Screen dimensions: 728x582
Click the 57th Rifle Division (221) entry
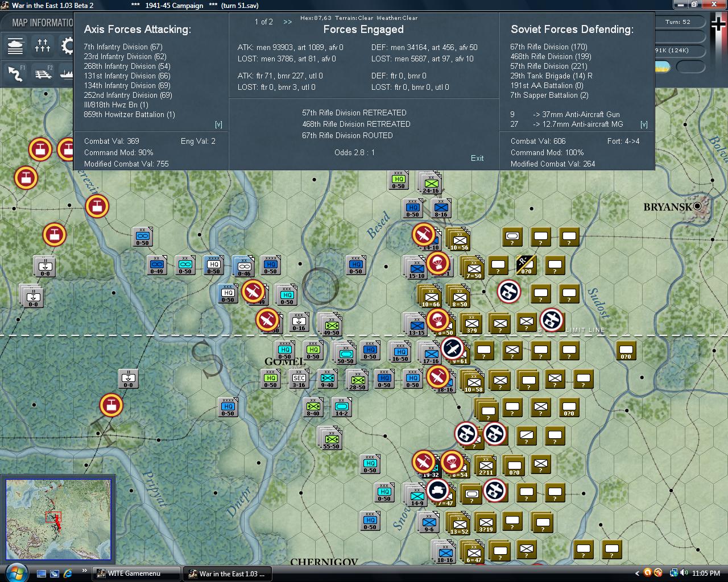pos(549,66)
